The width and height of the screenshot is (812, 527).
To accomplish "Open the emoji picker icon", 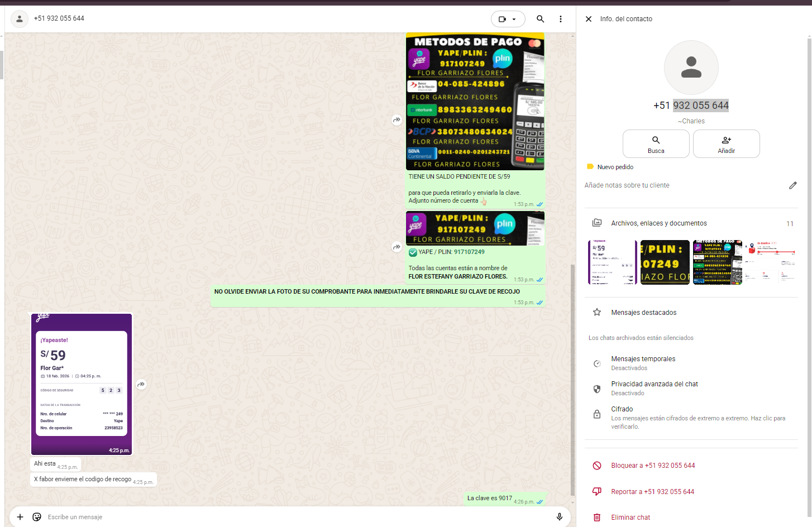I will 37,517.
